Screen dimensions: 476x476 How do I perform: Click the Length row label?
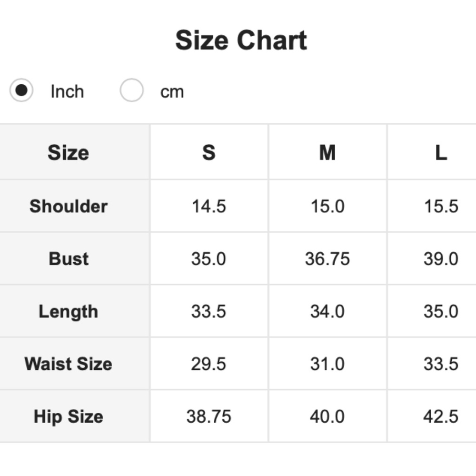(69, 311)
